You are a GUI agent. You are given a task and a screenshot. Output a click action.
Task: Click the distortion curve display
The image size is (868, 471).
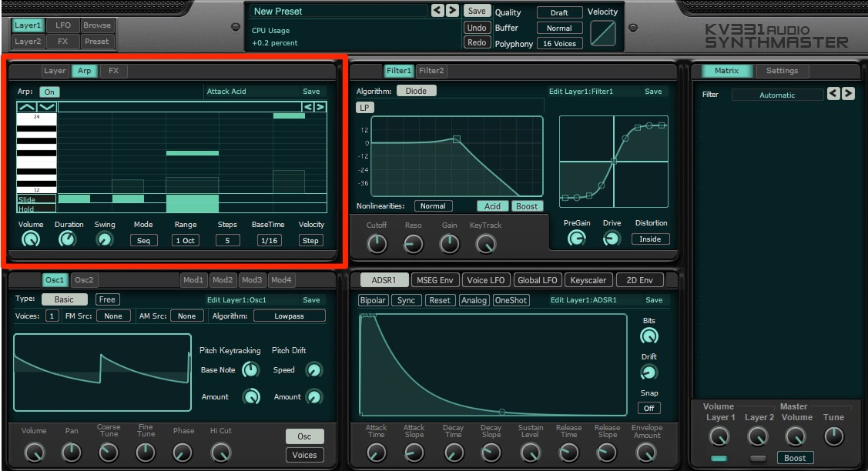click(613, 162)
